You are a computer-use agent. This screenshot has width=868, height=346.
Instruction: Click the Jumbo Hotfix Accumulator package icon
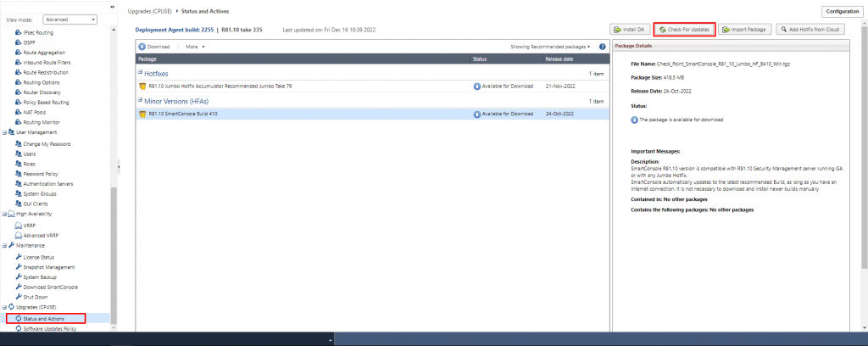coord(142,86)
